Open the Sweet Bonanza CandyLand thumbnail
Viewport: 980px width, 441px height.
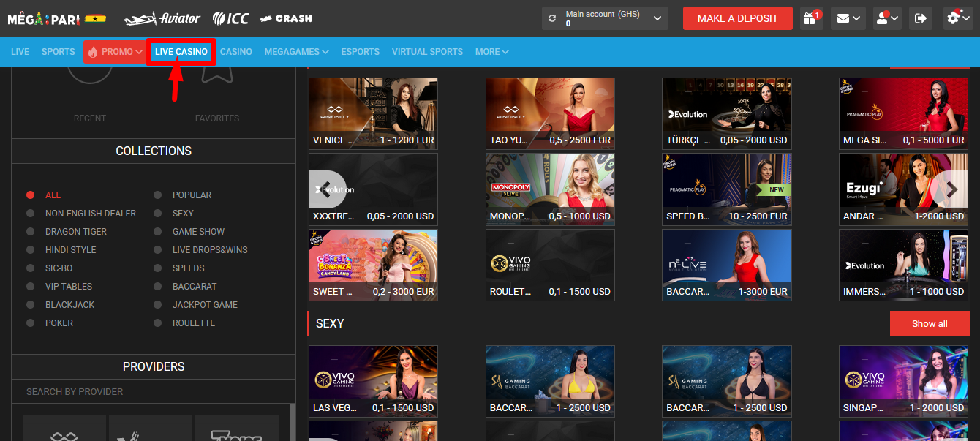click(373, 265)
